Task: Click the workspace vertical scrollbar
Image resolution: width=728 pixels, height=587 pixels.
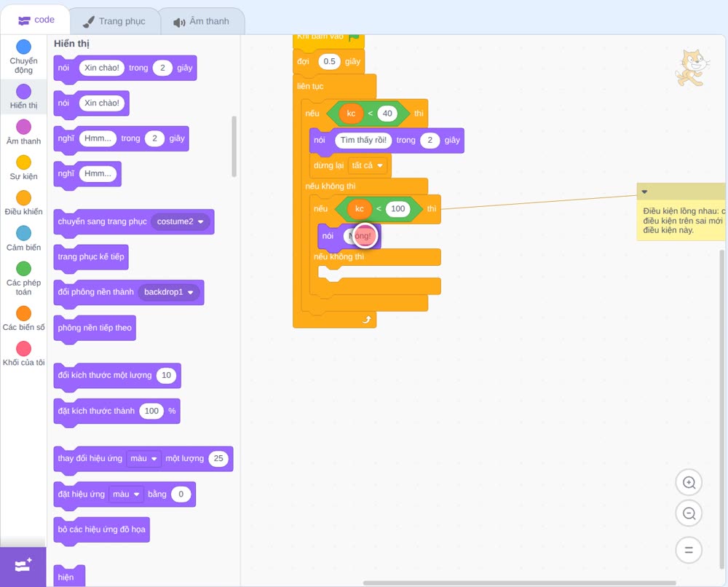Action: 722,409
